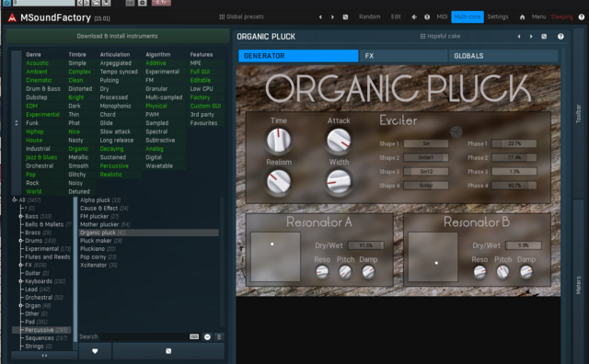Click Download & Install instruments
Viewport: 589px width, 364px height.
(x=117, y=36)
